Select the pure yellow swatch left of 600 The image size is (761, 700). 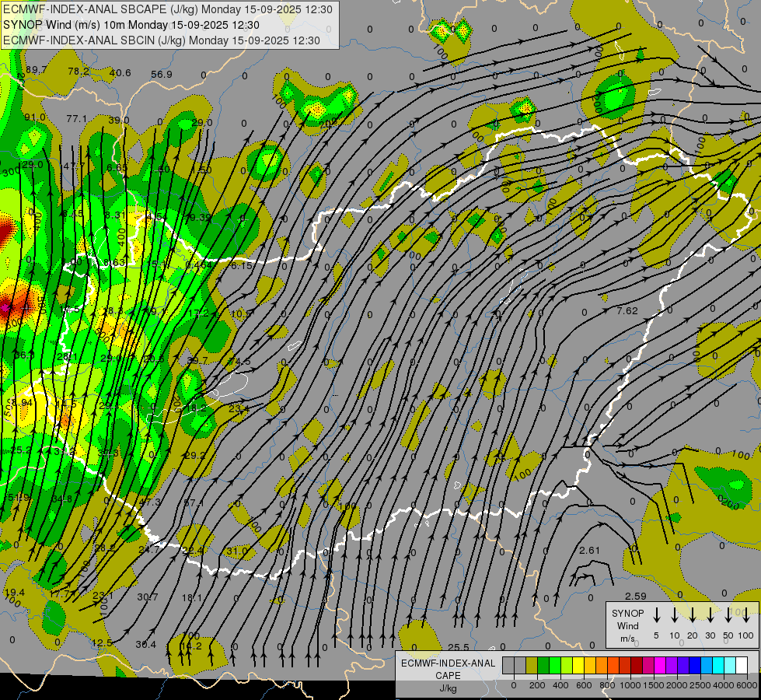[x=578, y=665]
